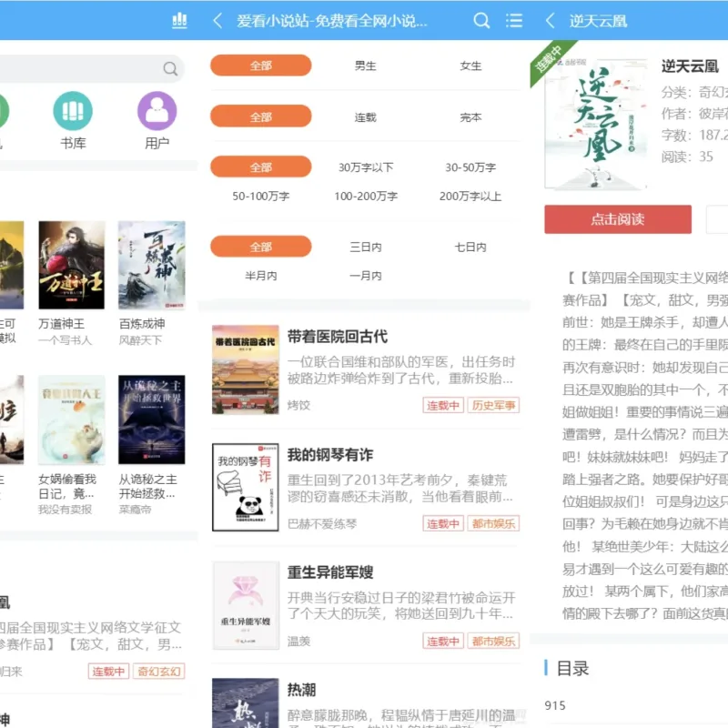Click 连载中 tag on 带着医院回古代
Viewport: 728px width, 728px height.
click(443, 405)
